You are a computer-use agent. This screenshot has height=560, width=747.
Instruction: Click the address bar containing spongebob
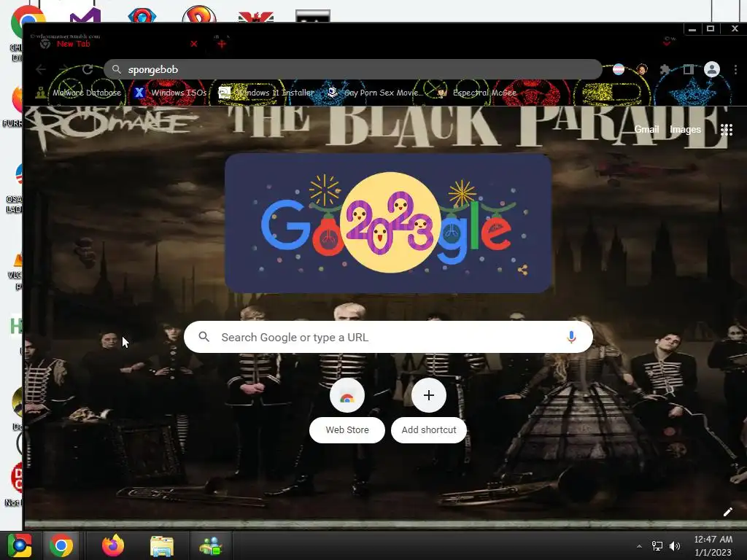(x=353, y=69)
